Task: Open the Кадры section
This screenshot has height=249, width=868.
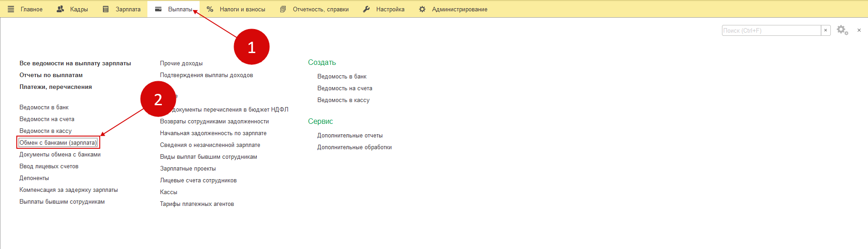Action: pyautogui.click(x=73, y=9)
